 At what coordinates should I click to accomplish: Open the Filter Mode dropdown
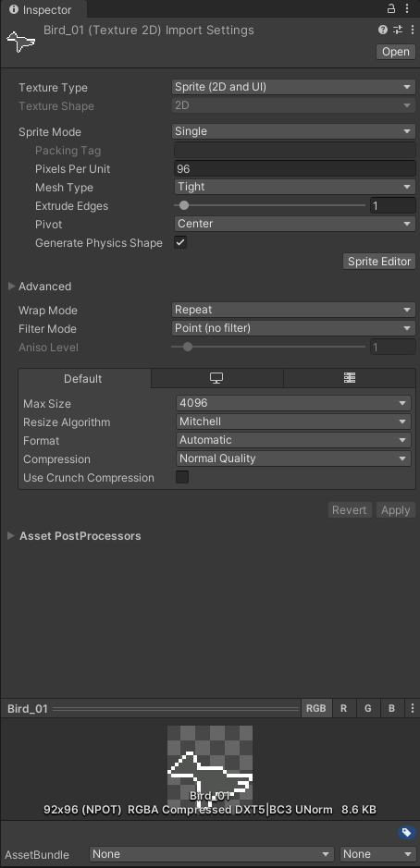(x=293, y=328)
